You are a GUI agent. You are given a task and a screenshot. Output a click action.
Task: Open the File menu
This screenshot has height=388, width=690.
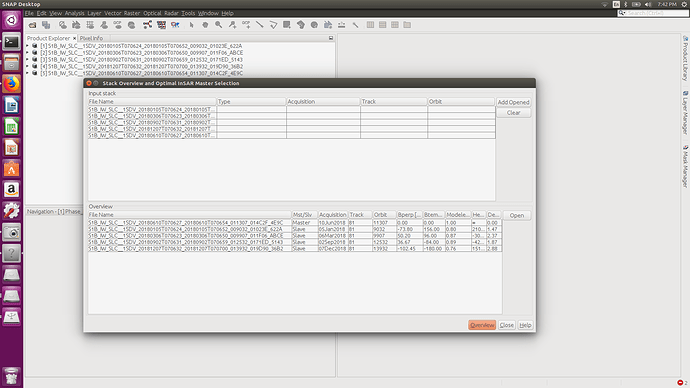point(29,13)
